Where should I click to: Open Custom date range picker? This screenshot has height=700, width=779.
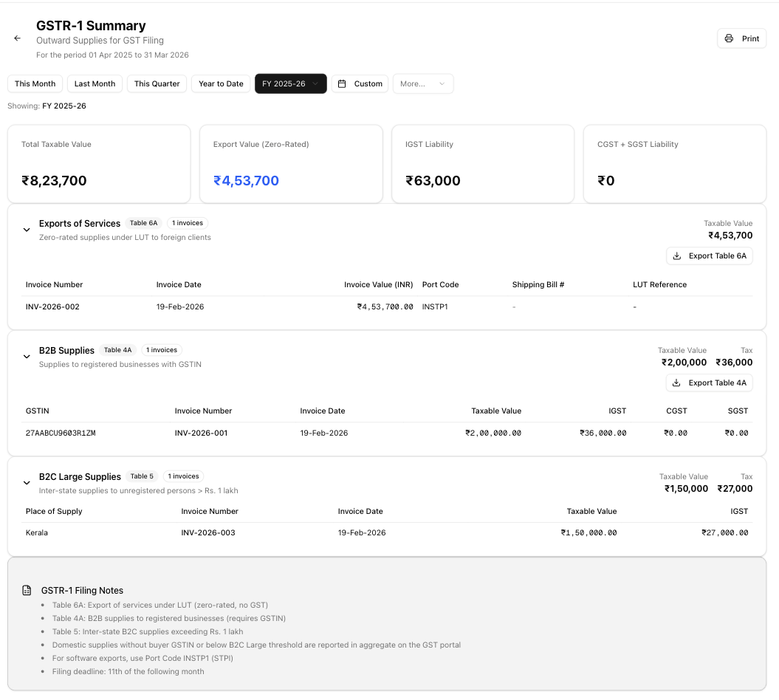click(360, 84)
